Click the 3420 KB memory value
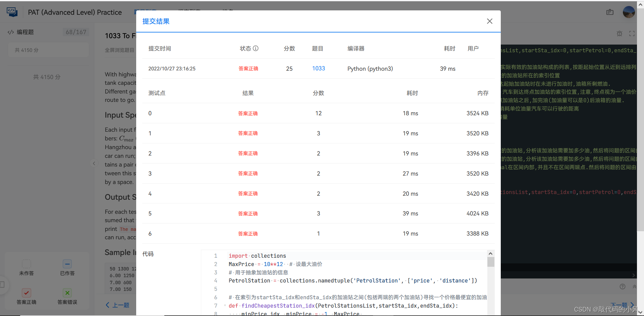644x316 pixels. pos(477,194)
